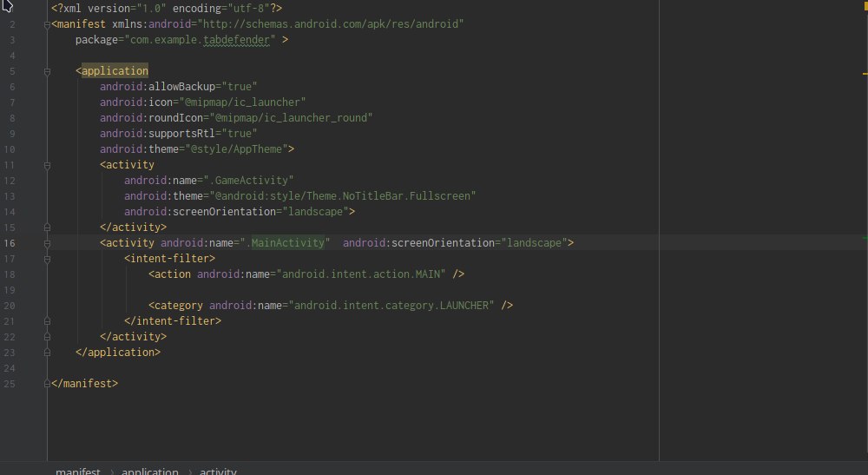Click the .GameActivity name value
868x475 pixels.
tap(248, 181)
